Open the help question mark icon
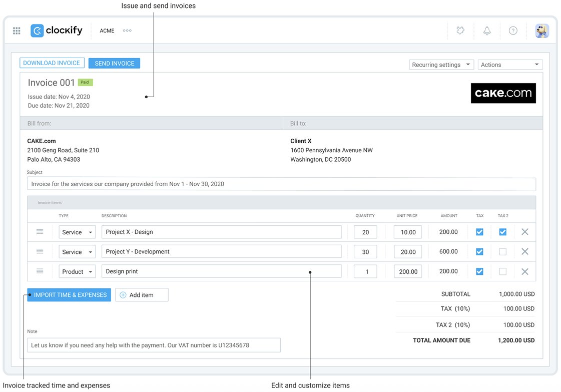Viewport: 561px width, 392px height. click(513, 31)
